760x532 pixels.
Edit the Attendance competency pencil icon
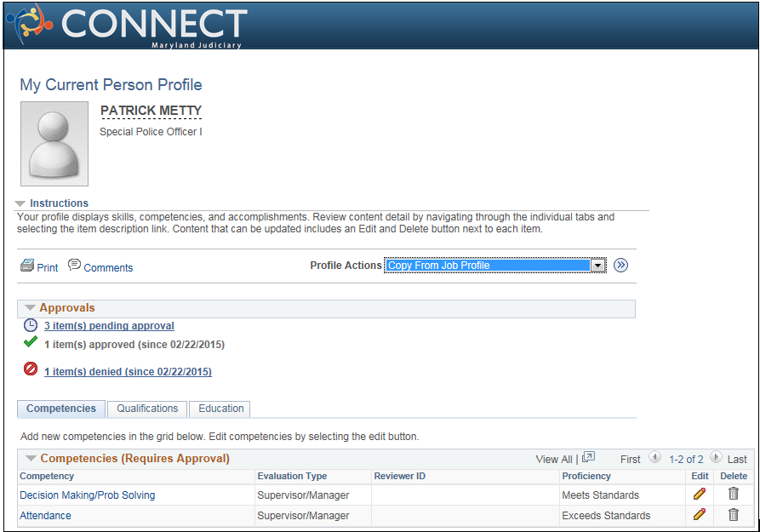point(699,514)
